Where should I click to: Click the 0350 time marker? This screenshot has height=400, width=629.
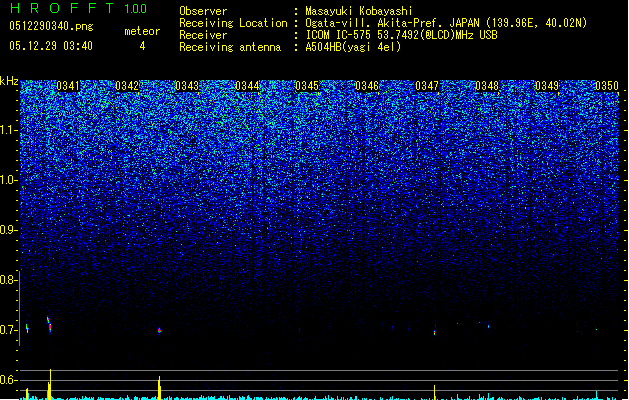coord(607,86)
